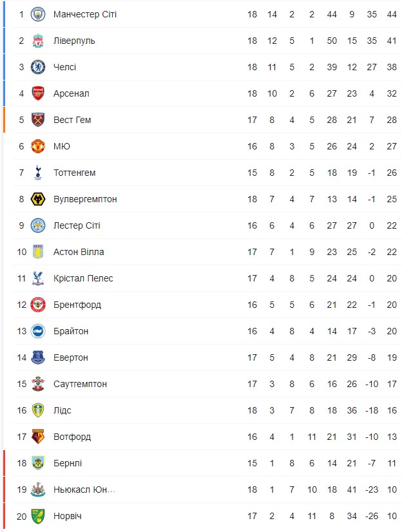Click the Бернлі table row name
The width and height of the screenshot is (402, 532).
tap(68, 463)
